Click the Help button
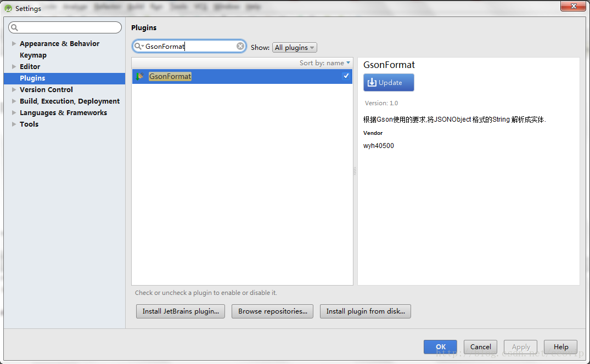Viewport: 590px width, 364px height. [x=561, y=346]
